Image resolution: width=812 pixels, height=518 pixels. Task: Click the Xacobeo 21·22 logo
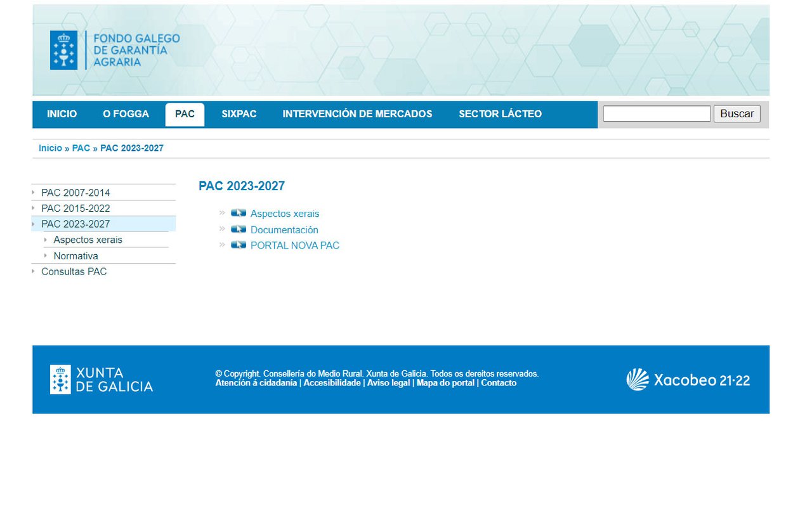[x=688, y=380]
